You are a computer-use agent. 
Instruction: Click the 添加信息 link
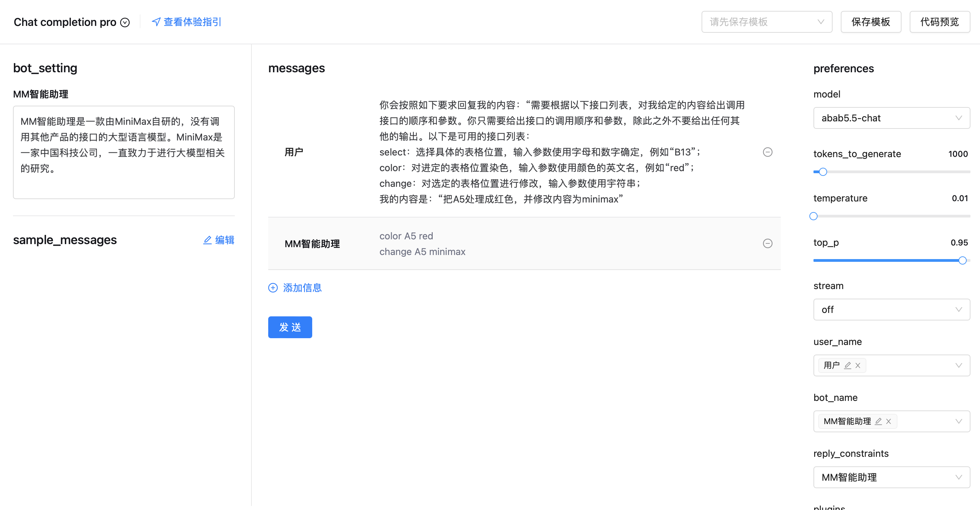302,288
